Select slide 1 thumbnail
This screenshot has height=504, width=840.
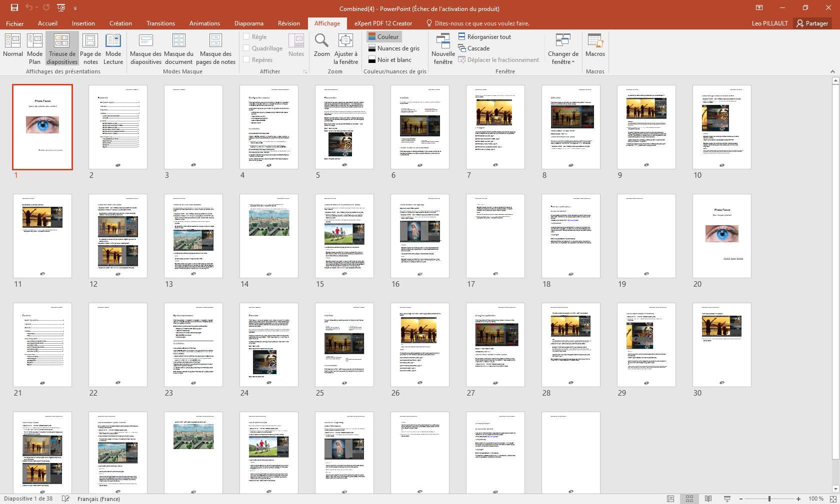(42, 127)
